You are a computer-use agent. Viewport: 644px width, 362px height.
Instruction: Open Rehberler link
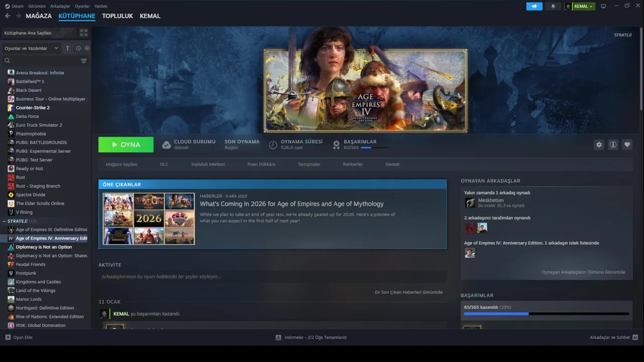pos(353,164)
